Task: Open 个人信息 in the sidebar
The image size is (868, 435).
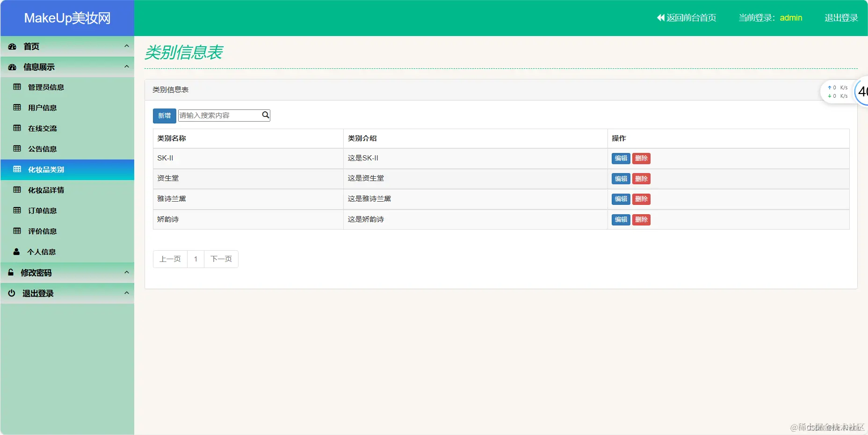Action: click(x=67, y=252)
